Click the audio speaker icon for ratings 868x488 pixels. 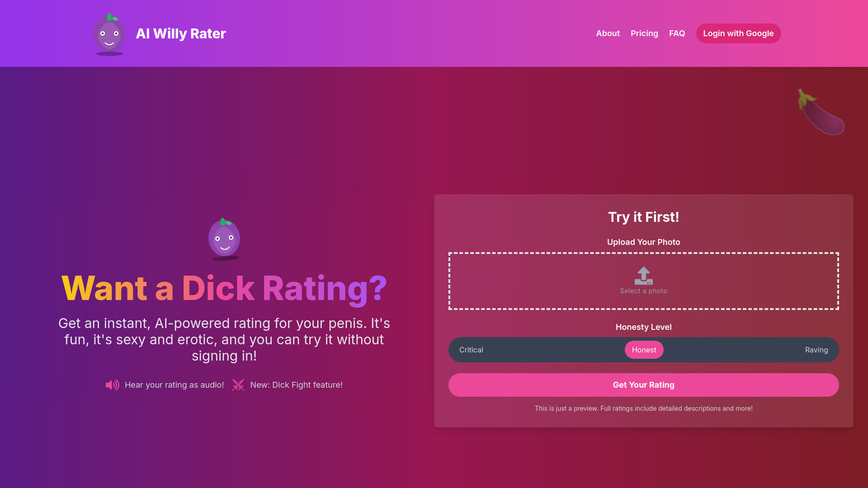pos(112,385)
